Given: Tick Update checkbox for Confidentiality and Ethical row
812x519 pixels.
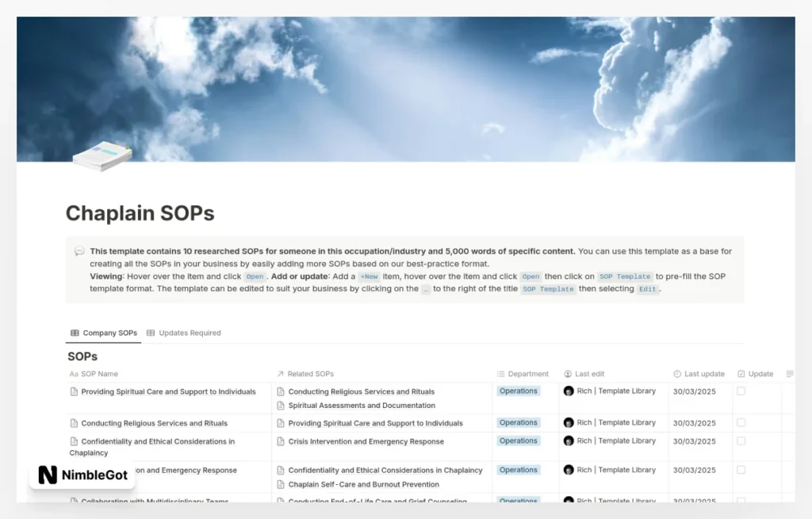Looking at the screenshot, I should coord(741,441).
